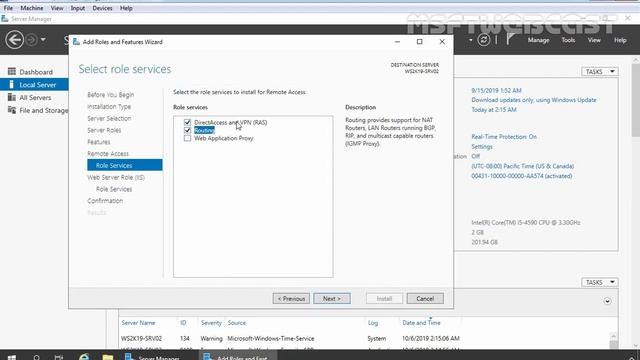
Task: Go to Server Selection step
Action: [109, 118]
